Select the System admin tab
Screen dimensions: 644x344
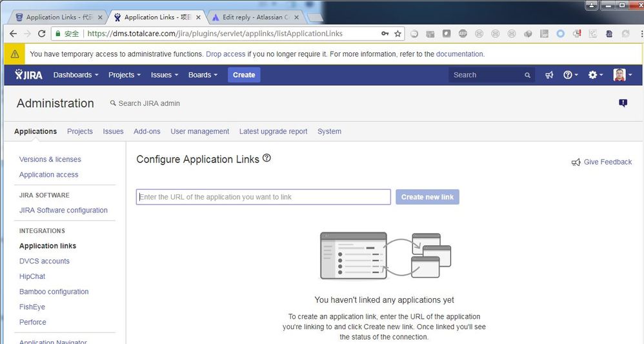tap(329, 132)
